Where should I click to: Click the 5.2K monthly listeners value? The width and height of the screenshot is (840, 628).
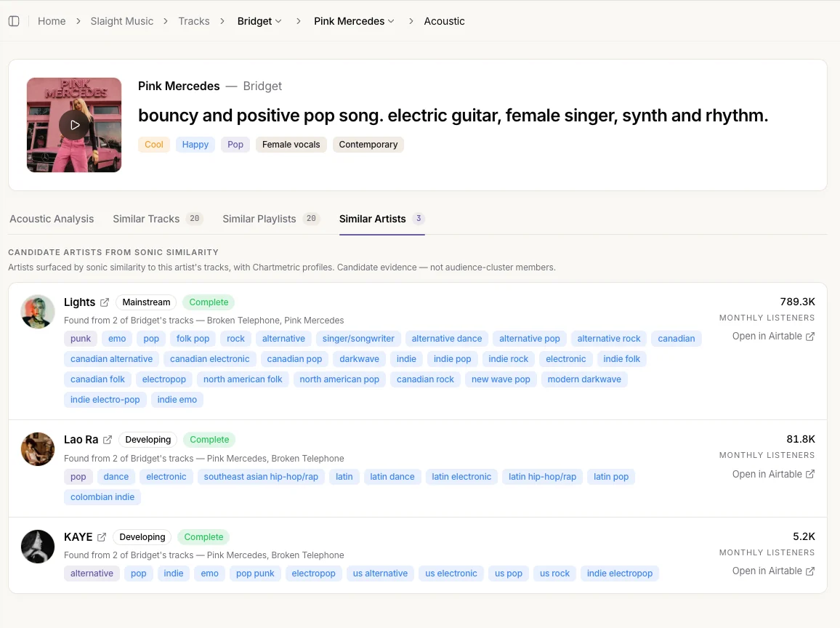click(804, 536)
